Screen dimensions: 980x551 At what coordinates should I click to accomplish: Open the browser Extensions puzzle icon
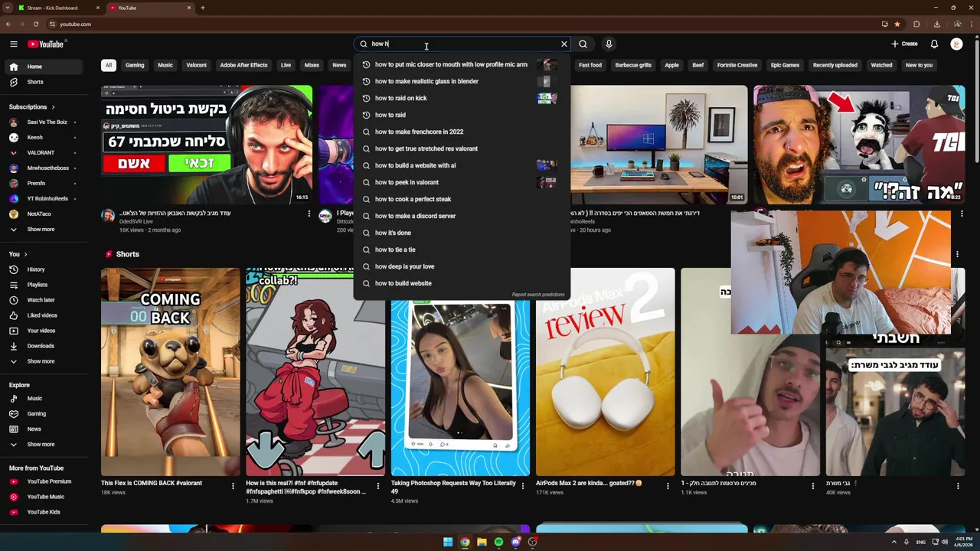(916, 24)
